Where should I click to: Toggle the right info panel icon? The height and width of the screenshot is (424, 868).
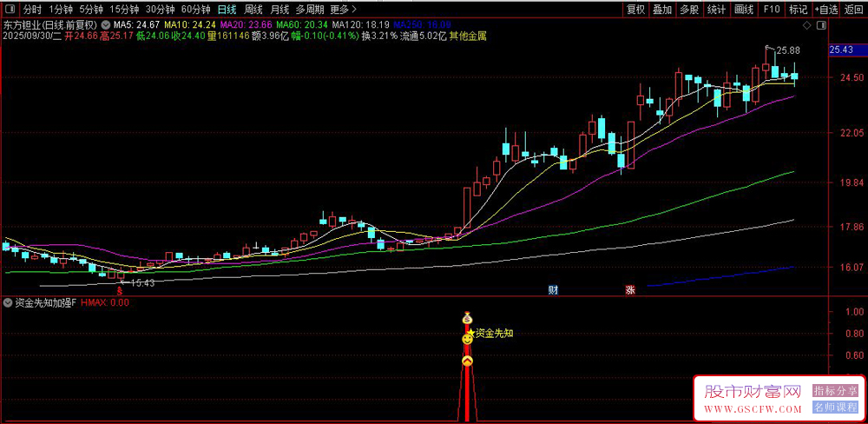[821, 25]
